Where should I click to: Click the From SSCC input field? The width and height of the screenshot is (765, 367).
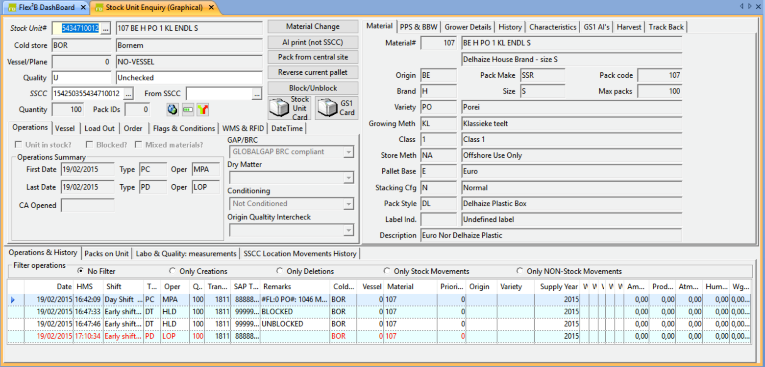click(x=219, y=93)
